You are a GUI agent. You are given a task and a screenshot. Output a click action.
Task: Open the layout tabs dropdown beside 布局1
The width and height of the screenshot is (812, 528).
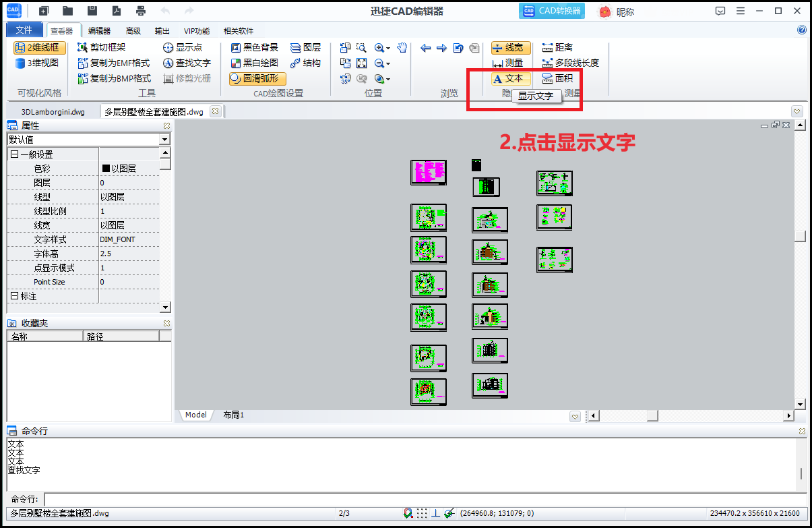[x=575, y=416]
